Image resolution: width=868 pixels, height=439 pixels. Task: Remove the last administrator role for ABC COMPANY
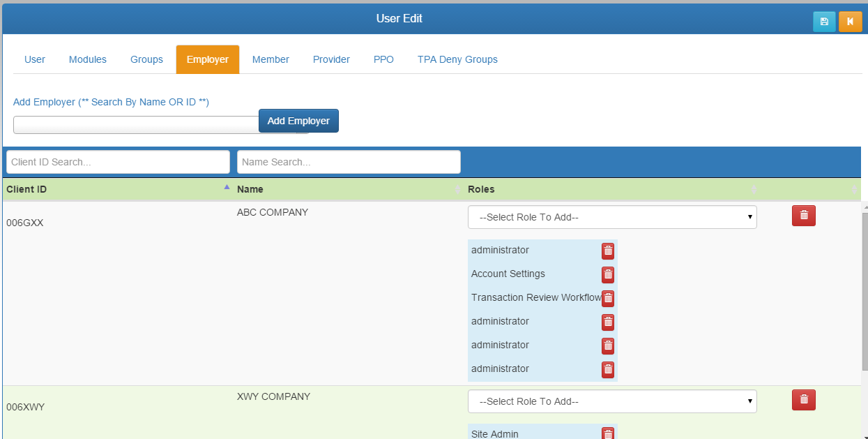(608, 369)
